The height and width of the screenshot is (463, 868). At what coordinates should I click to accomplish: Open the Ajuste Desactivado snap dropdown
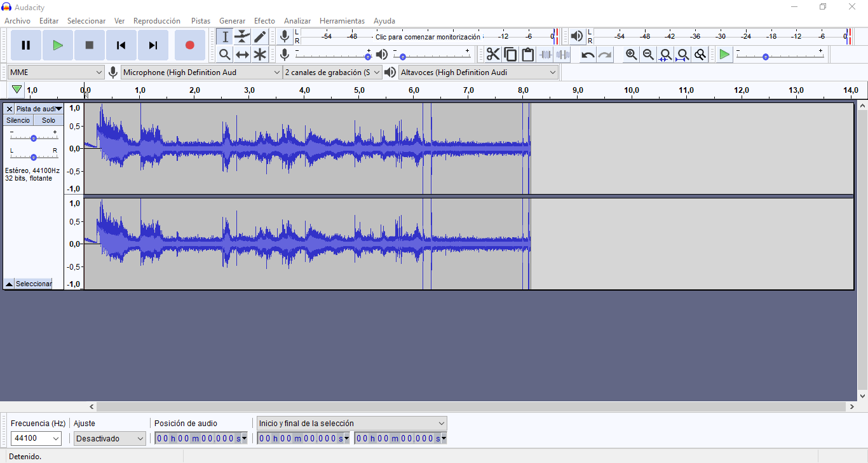pyautogui.click(x=110, y=438)
